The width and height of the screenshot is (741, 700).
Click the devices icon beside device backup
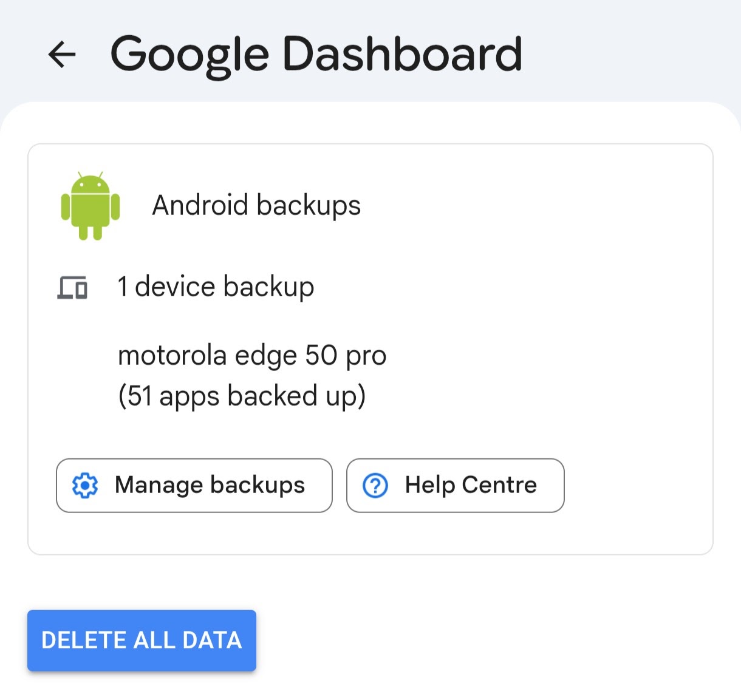pos(72,287)
